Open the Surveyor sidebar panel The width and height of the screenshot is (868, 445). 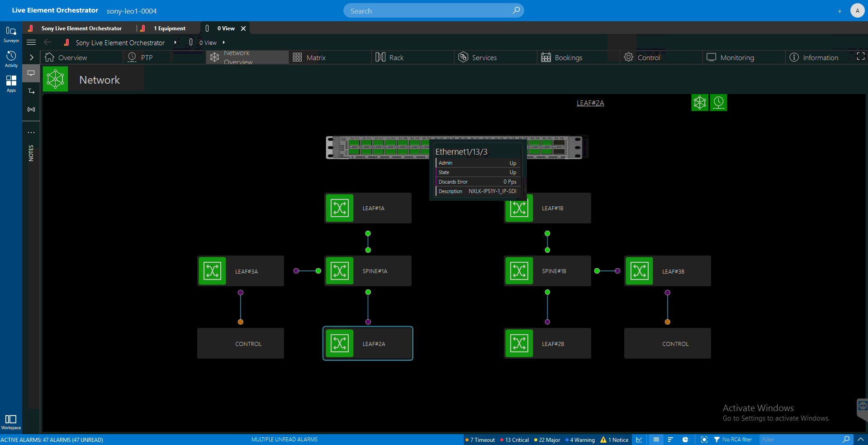[x=11, y=34]
